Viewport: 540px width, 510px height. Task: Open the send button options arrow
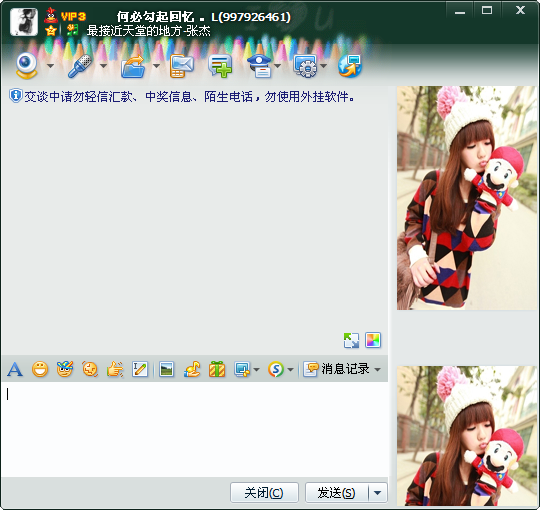(378, 492)
